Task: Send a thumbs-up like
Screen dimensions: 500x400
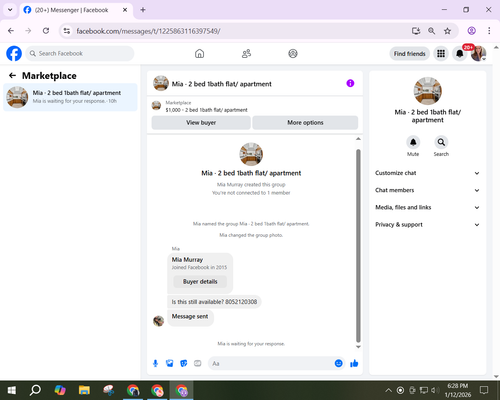Action: click(x=354, y=363)
